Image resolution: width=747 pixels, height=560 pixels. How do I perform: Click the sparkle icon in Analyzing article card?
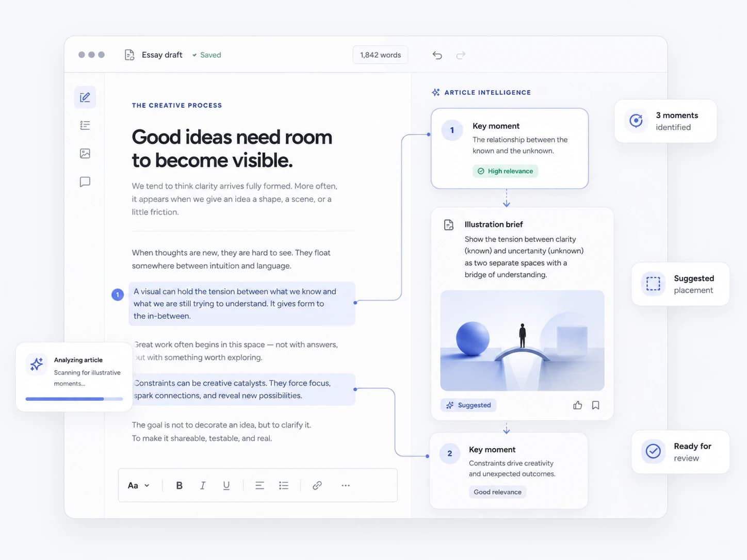[x=37, y=364]
